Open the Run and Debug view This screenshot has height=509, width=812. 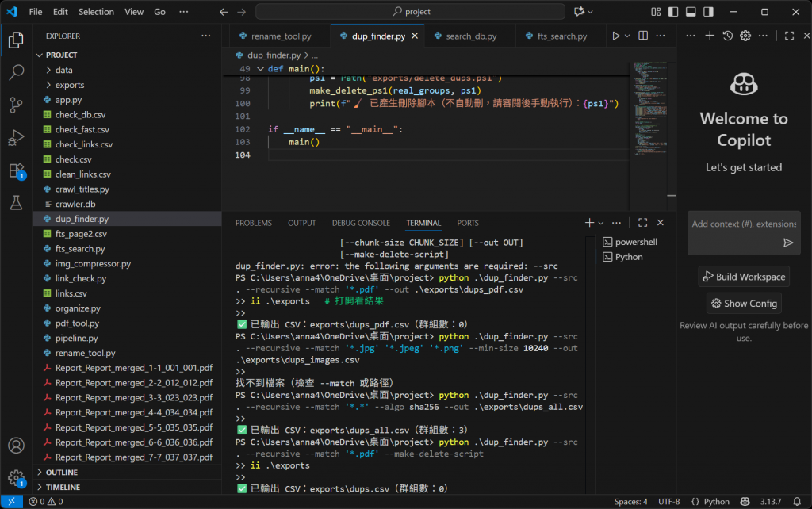pyautogui.click(x=16, y=138)
